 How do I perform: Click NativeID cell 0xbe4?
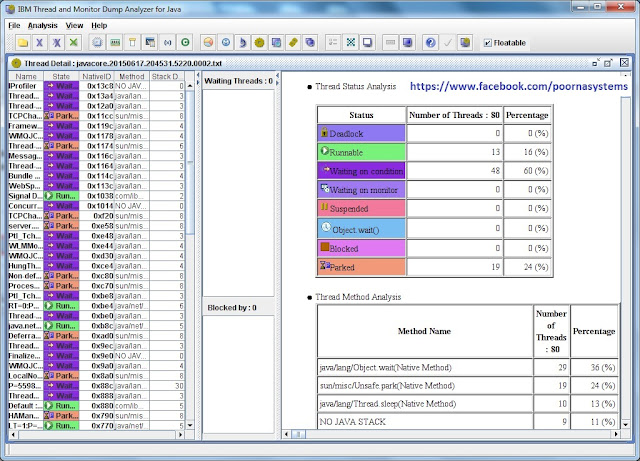97,306
